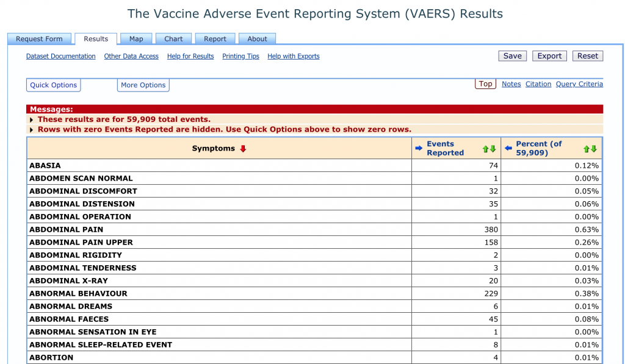Select the Results tab
This screenshot has height=364, width=625.
96,38
